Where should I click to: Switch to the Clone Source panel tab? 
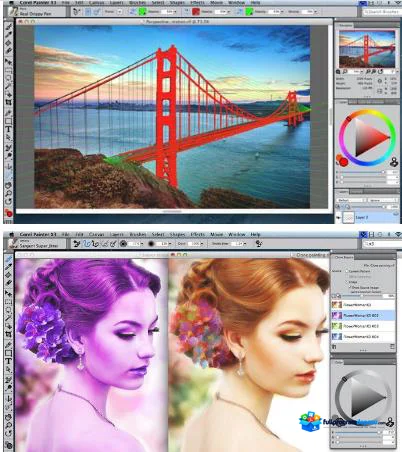[343, 257]
